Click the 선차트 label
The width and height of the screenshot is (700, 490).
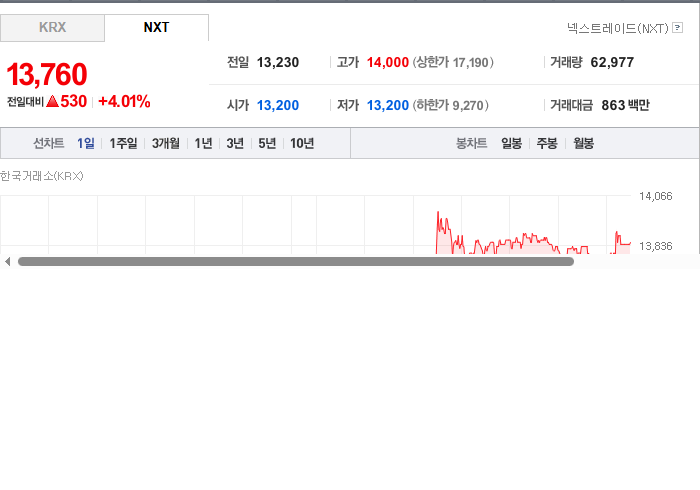(x=49, y=143)
